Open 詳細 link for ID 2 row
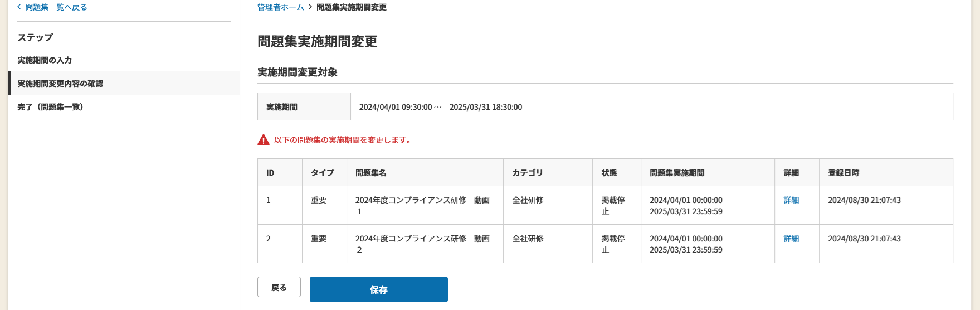Viewport: 980px width, 310px height. 791,239
